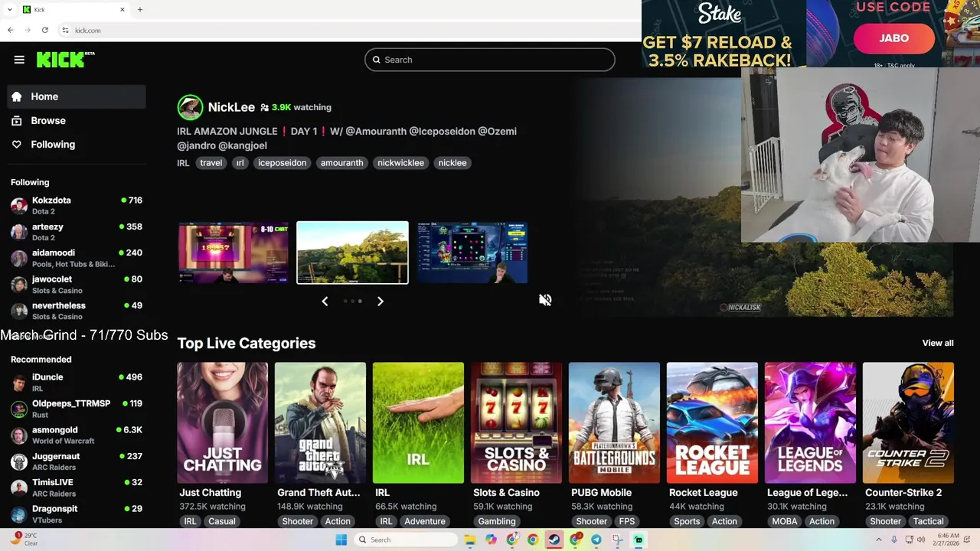Open File Explorer from taskbar

[x=470, y=540]
